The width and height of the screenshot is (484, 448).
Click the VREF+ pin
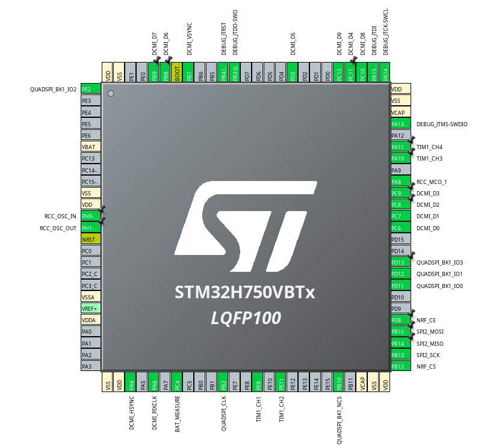click(90, 308)
